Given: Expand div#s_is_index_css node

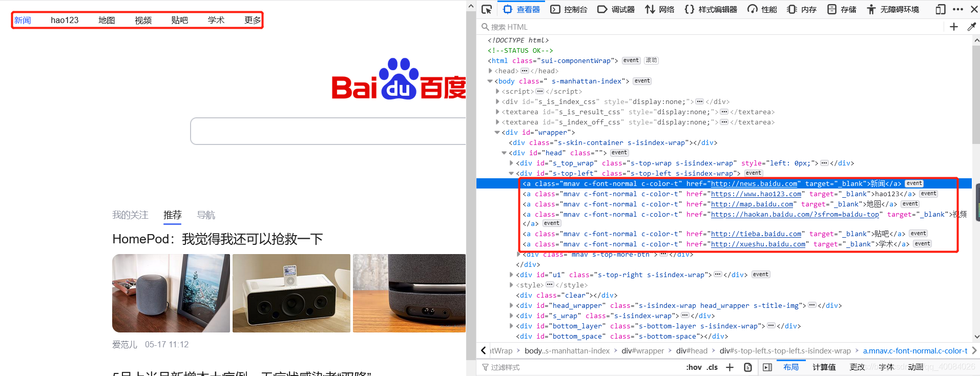Looking at the screenshot, I should click(x=497, y=101).
